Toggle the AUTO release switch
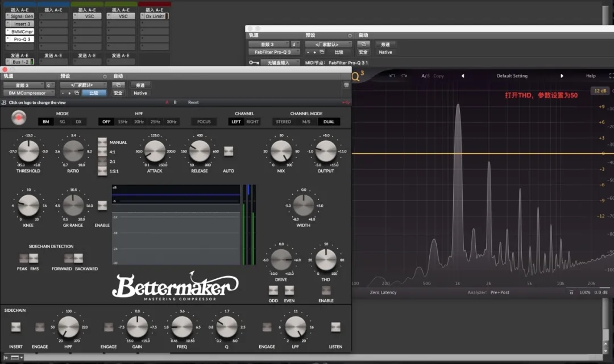This screenshot has width=614, height=364. [x=229, y=151]
